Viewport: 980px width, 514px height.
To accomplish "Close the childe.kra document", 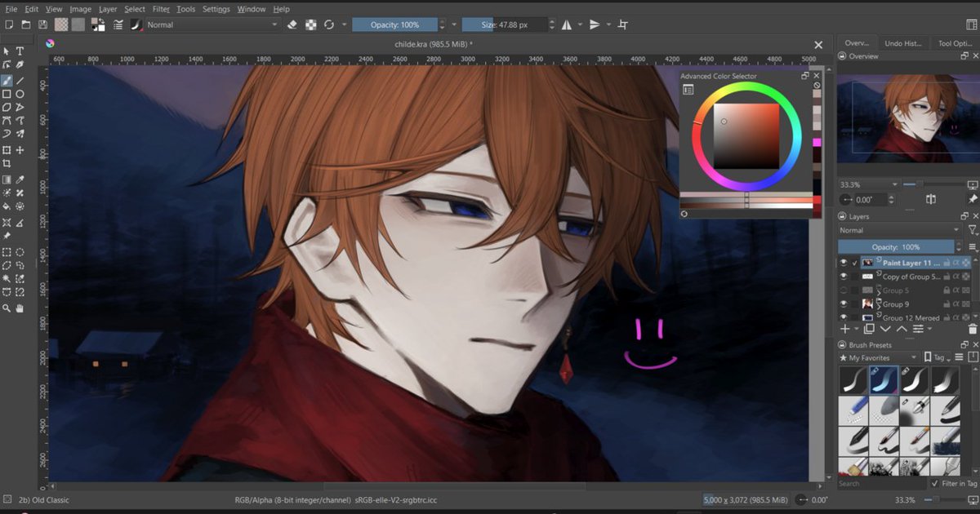I will (x=818, y=45).
